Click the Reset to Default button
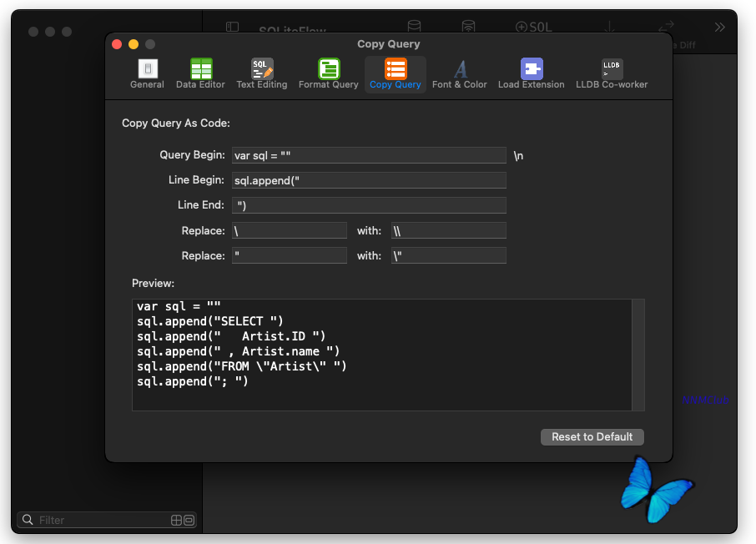The image size is (756, 544). click(x=592, y=437)
